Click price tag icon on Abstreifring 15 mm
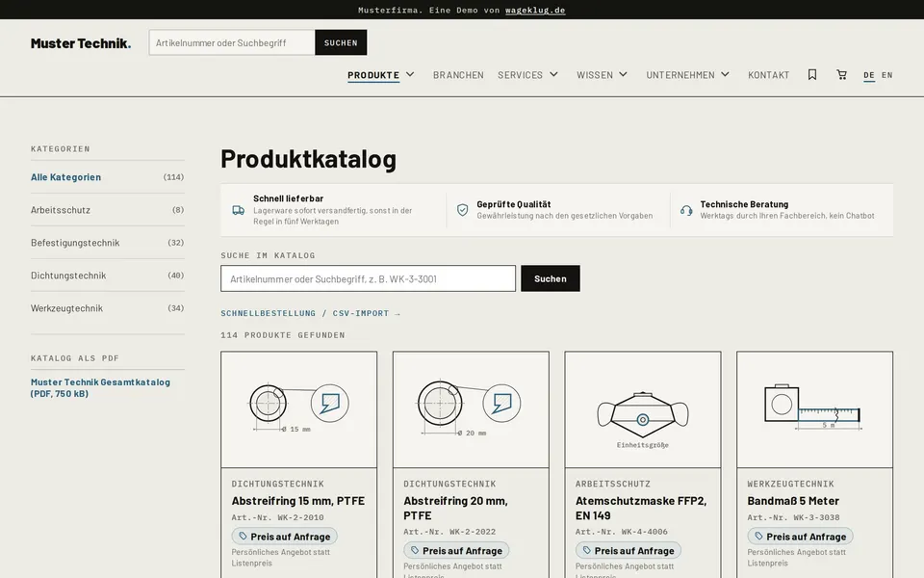924x578 pixels. click(243, 537)
